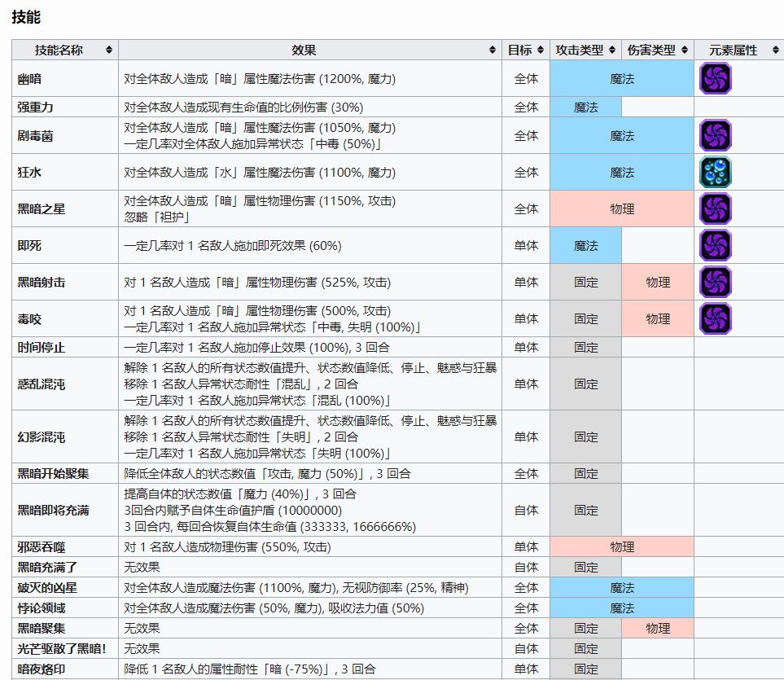Click the dark element icon for 黑暗射击
The width and height of the screenshot is (784, 680).
pos(716,283)
